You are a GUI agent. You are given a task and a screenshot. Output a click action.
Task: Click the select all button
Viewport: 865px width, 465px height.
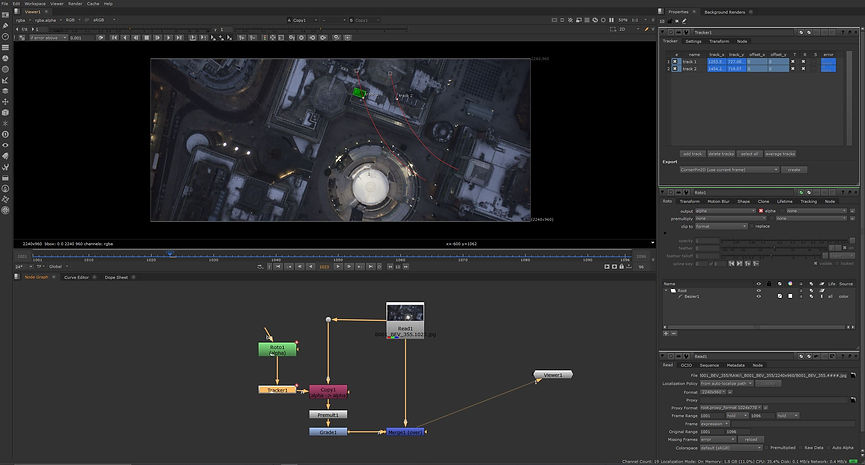tap(749, 154)
